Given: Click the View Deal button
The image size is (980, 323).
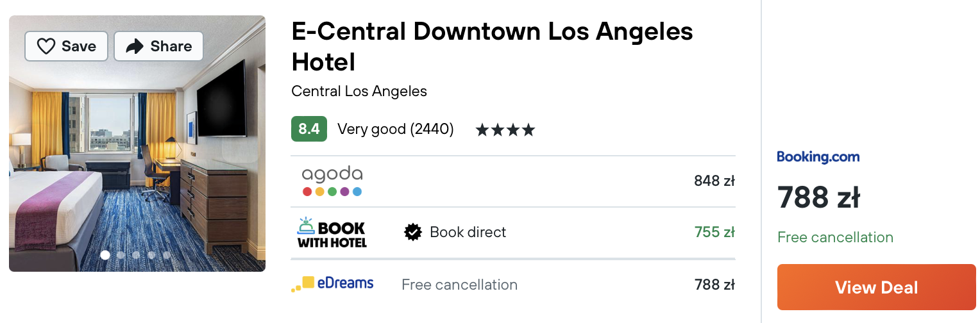Looking at the screenshot, I should pyautogui.click(x=876, y=287).
